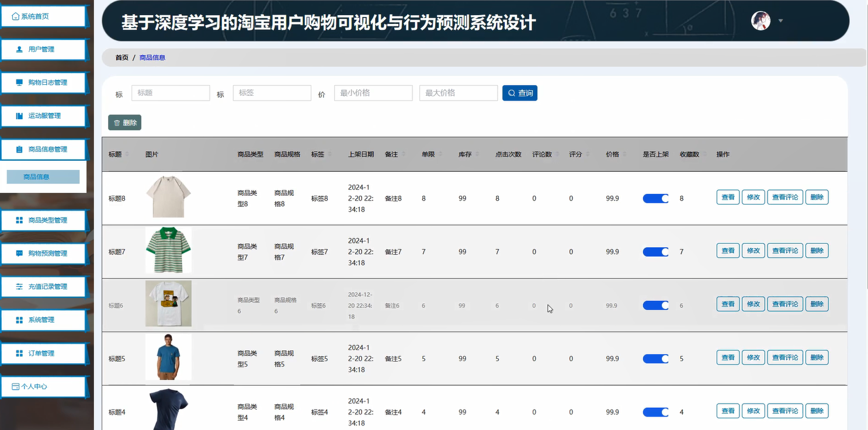The height and width of the screenshot is (430, 868).
Task: Click 查看 for 标题5
Action: [728, 358]
